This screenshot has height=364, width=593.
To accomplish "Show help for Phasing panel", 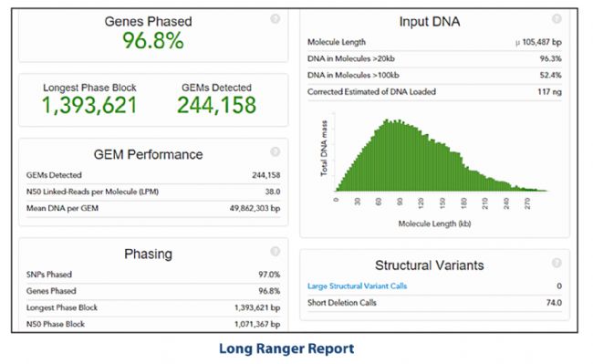I will click(x=275, y=251).
